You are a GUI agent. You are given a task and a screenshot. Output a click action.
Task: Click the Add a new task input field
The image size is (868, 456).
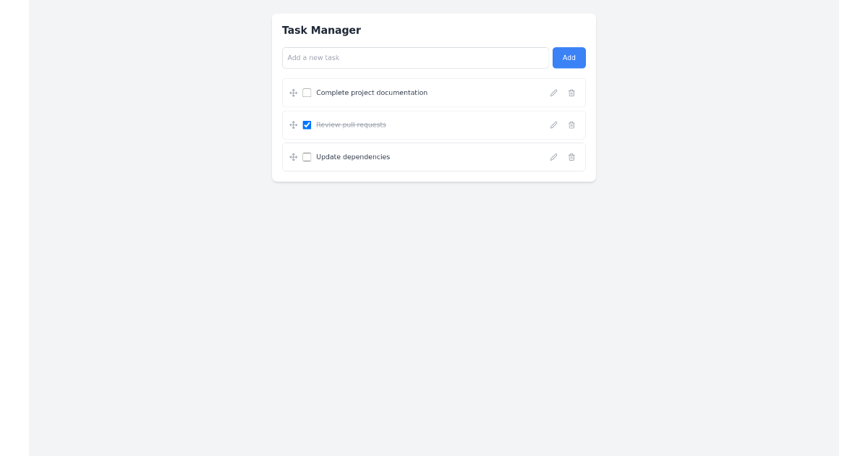415,57
